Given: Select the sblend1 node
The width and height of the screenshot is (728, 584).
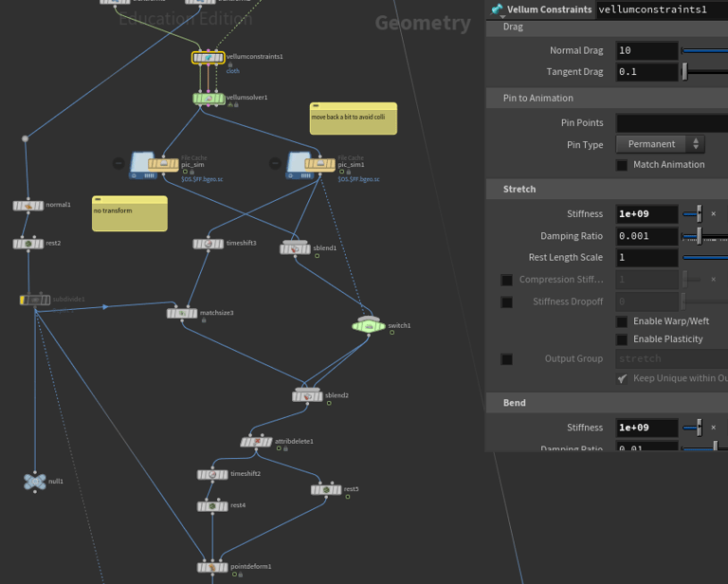Looking at the screenshot, I should [x=296, y=248].
